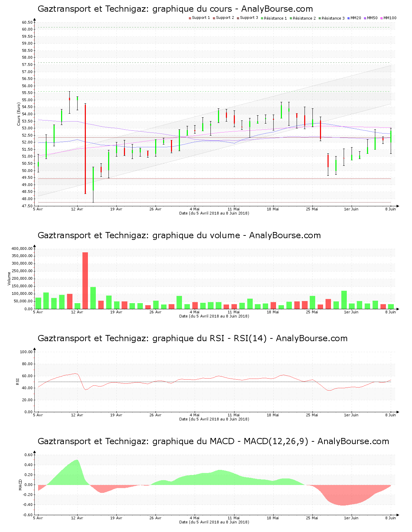Click the -0.60 value on MACD axis

[x=28, y=515]
